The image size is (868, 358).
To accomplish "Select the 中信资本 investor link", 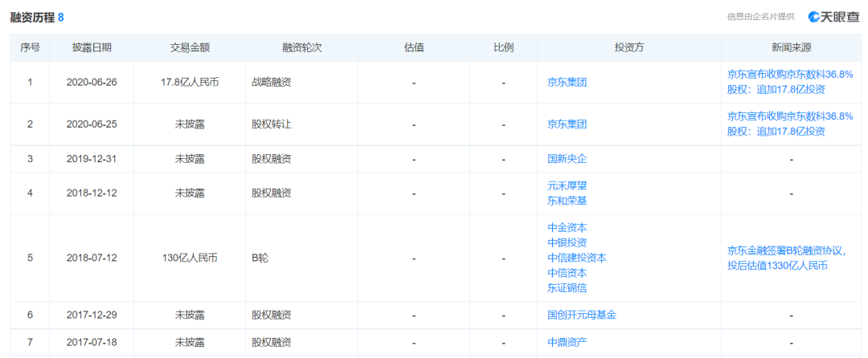I will (x=567, y=273).
